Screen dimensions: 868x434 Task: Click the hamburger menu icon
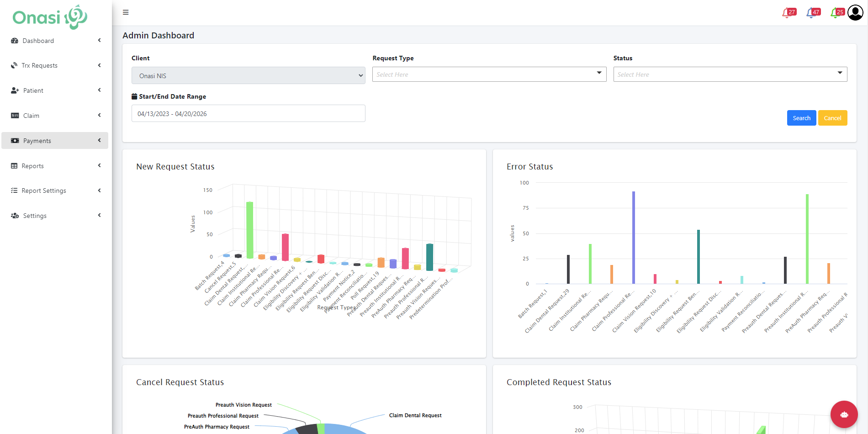click(126, 12)
